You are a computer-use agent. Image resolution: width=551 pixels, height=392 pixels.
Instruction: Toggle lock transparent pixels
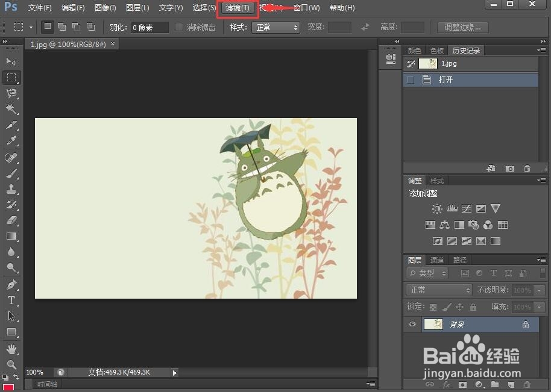(x=433, y=307)
